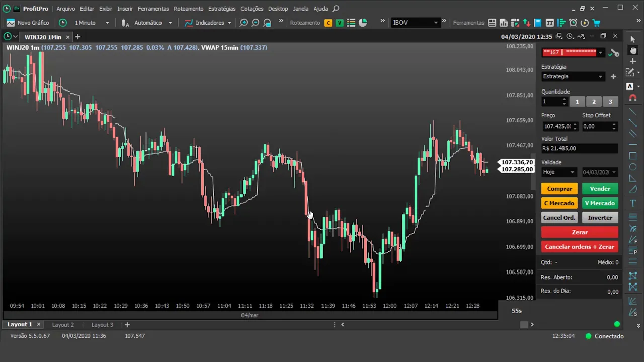The width and height of the screenshot is (644, 362).
Task: Switch to Layout 2 tab
Action: pyautogui.click(x=63, y=325)
